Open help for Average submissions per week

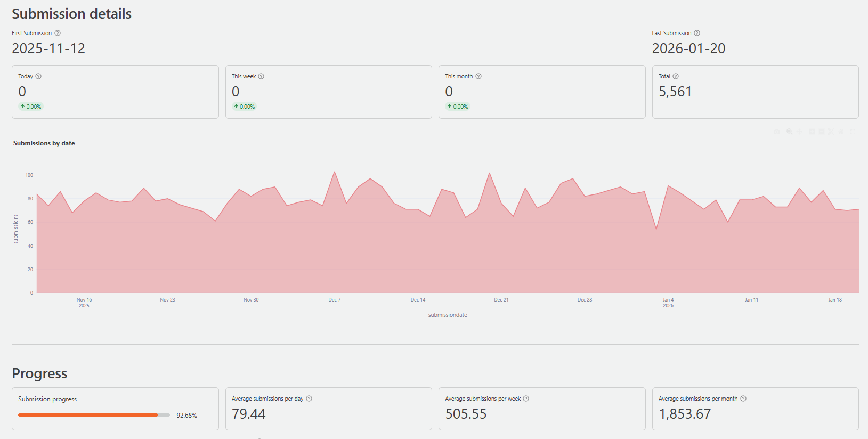coord(526,399)
